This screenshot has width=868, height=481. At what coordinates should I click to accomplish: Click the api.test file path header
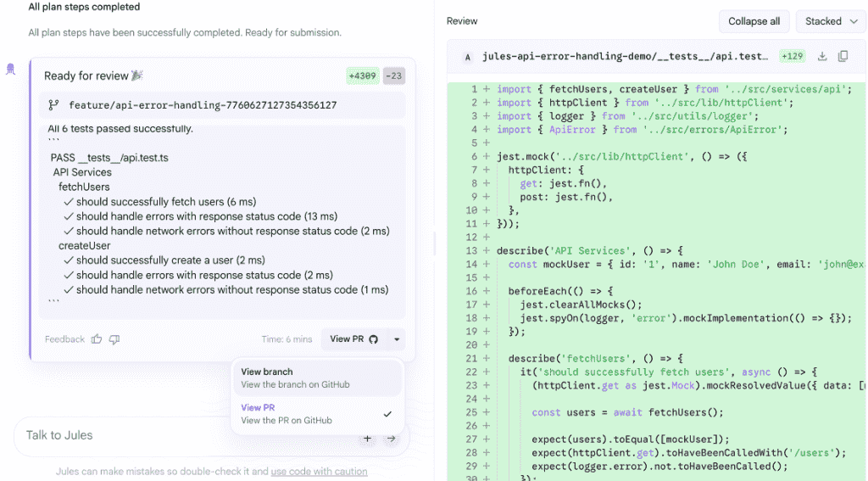point(625,56)
